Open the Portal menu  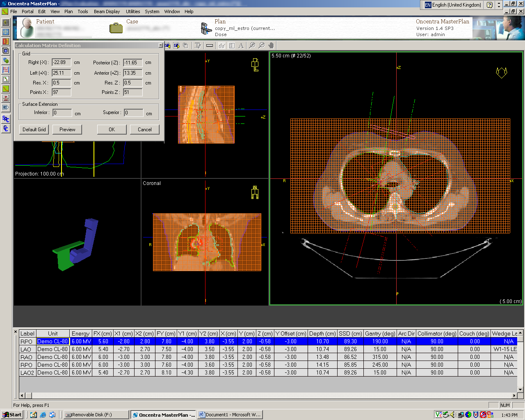tap(27, 11)
